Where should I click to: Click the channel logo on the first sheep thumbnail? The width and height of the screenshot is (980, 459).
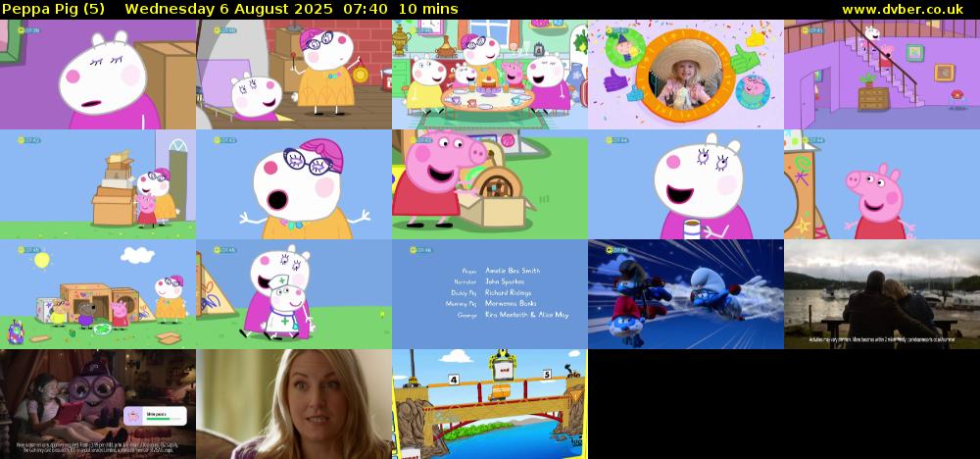tap(29, 30)
